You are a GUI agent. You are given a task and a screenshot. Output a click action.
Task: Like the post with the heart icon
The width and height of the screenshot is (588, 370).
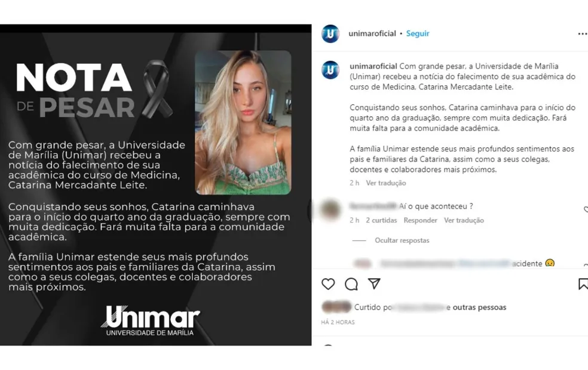[328, 284]
